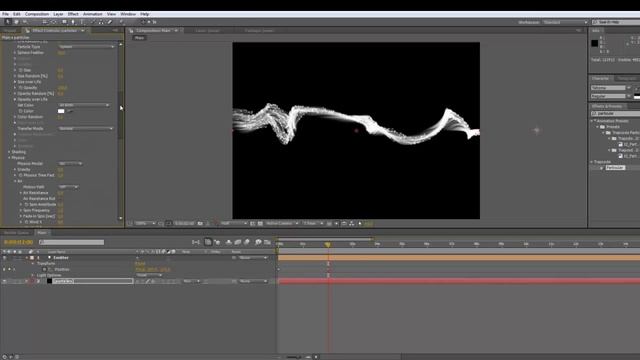640x360 pixels.
Task: Click the current timecode in the timeline
Action: click(18, 242)
